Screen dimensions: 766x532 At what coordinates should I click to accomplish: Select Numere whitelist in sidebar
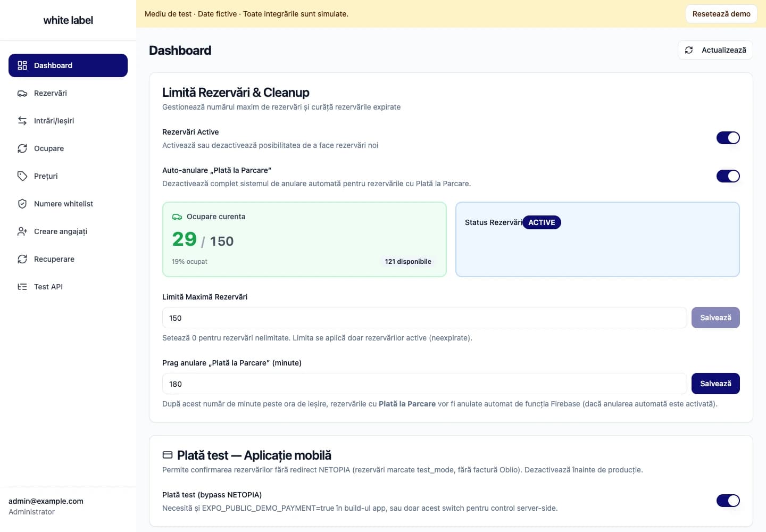tap(68, 204)
